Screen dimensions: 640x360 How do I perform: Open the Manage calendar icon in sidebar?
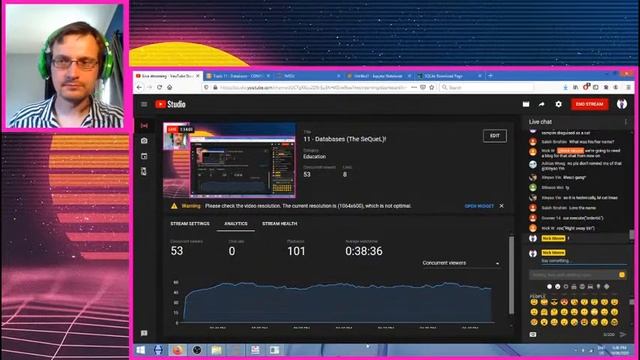coord(144,156)
